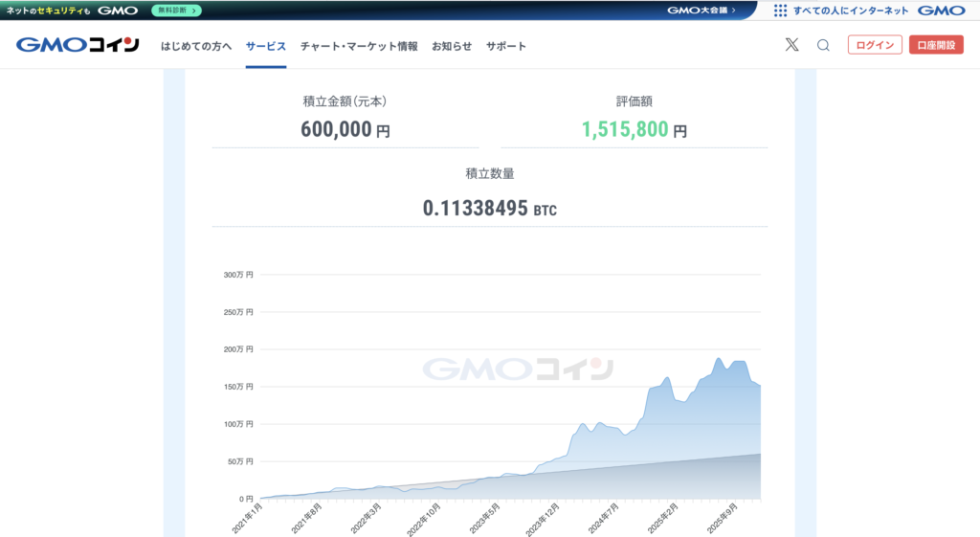Image resolution: width=980 pixels, height=537 pixels.
Task: Select the サービス navigation tab
Action: (266, 46)
